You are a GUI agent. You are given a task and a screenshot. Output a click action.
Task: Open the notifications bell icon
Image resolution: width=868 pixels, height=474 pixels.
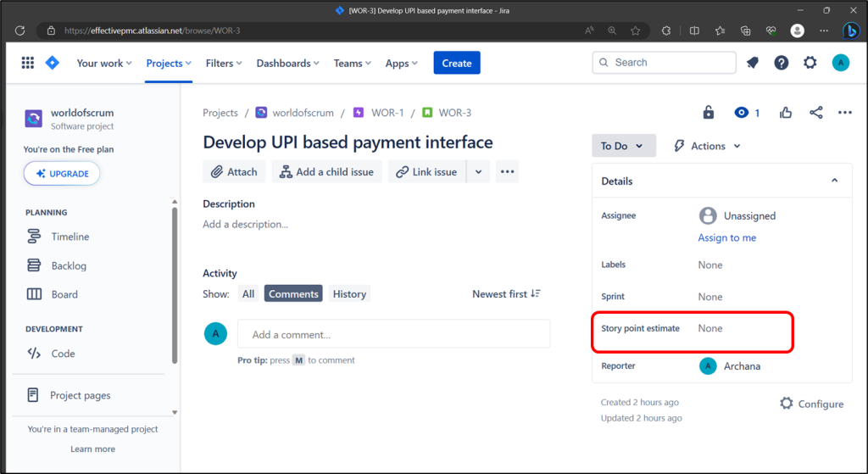tap(753, 63)
